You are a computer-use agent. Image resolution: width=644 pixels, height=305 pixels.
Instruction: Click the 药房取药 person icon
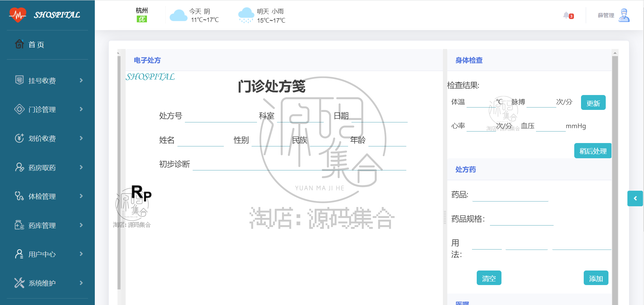pyautogui.click(x=19, y=167)
